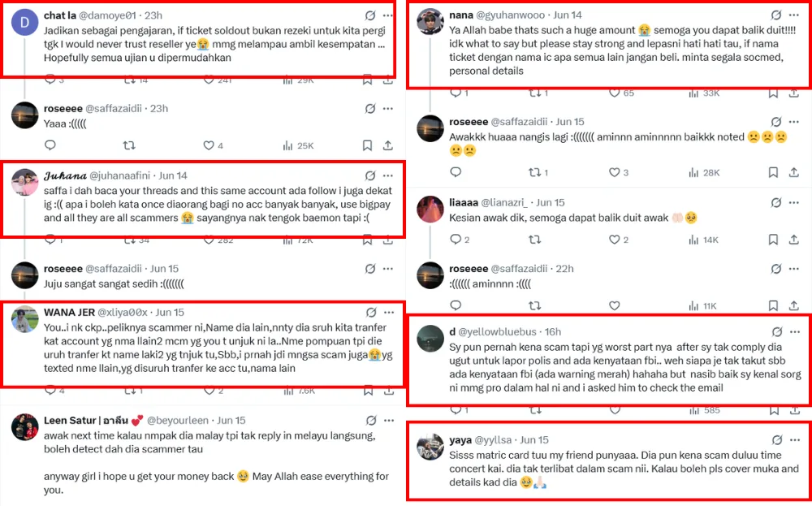Repost roseeee's "Yaaa" tweet

pyautogui.click(x=127, y=145)
